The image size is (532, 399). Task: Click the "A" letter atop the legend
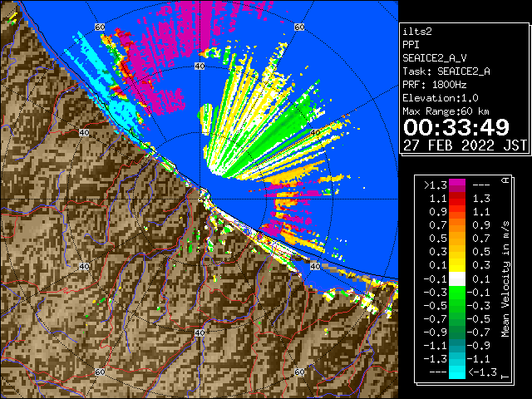click(505, 180)
